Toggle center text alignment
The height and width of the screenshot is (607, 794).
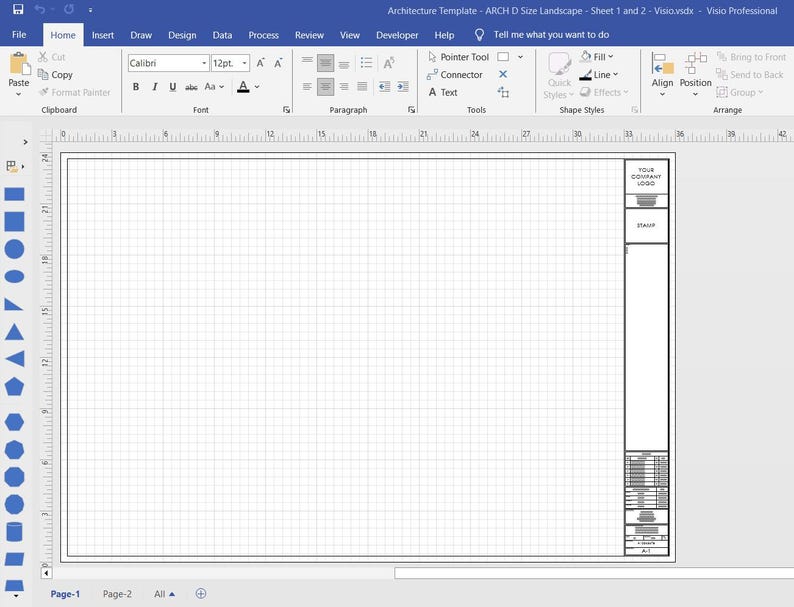(325, 87)
